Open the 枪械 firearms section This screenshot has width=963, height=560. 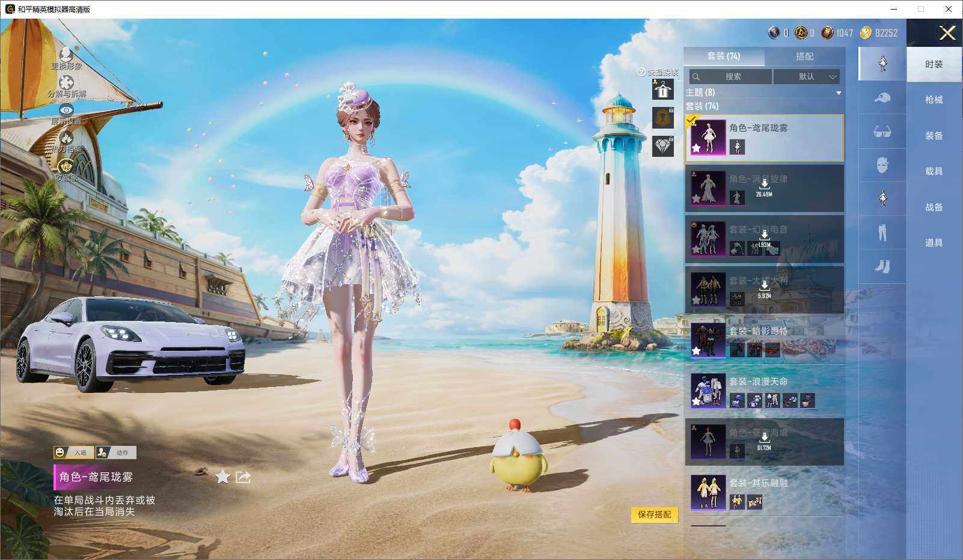pos(934,100)
